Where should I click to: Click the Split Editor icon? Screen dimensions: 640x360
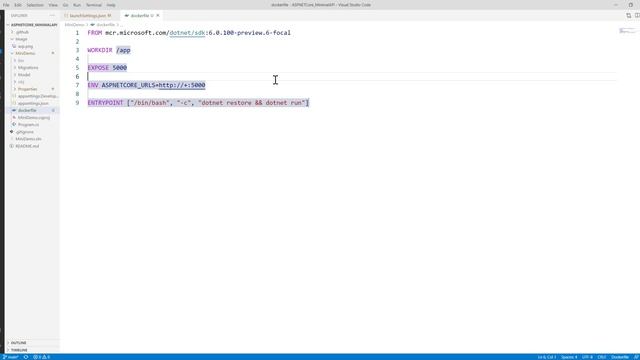click(637, 16)
